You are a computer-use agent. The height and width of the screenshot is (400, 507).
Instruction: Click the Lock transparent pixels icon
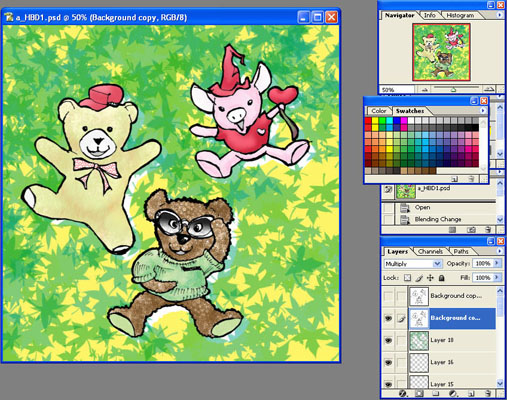point(407,278)
